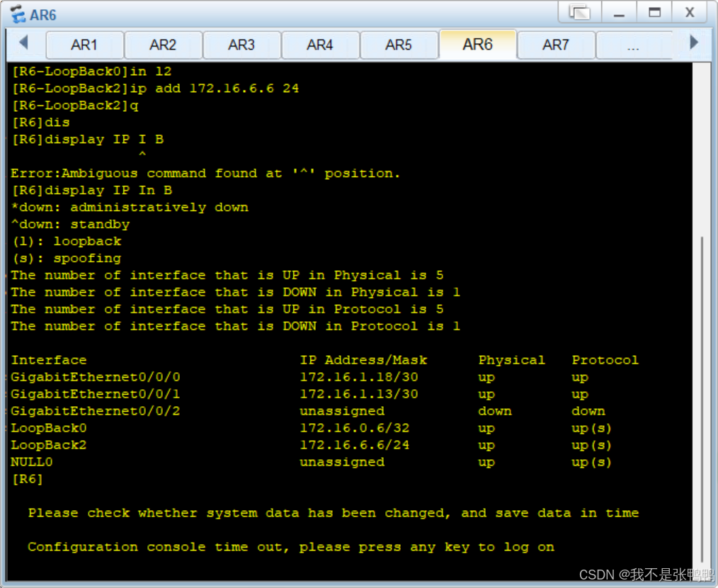This screenshot has height=588, width=718.
Task: Click the right tab scroll arrow
Action: (x=694, y=42)
